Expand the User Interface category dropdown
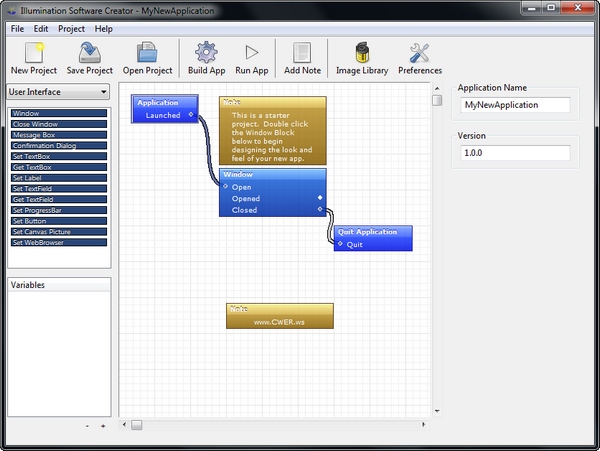The width and height of the screenshot is (600, 451). [x=58, y=92]
